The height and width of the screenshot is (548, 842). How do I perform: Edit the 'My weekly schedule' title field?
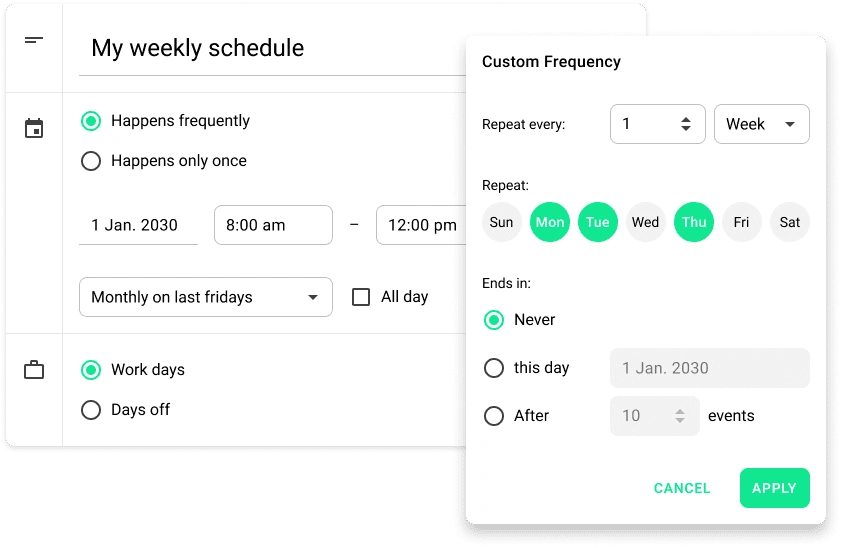pos(270,48)
